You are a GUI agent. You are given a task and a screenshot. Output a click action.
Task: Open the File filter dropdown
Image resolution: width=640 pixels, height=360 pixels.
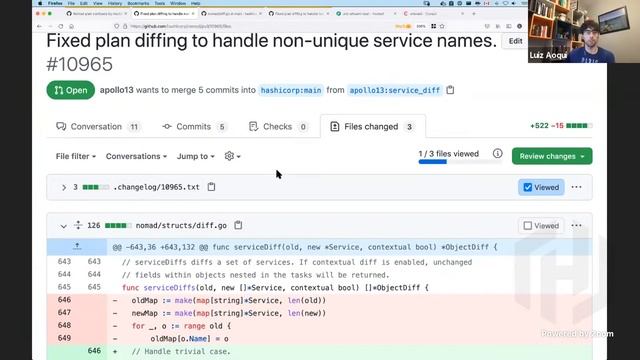pyautogui.click(x=76, y=156)
